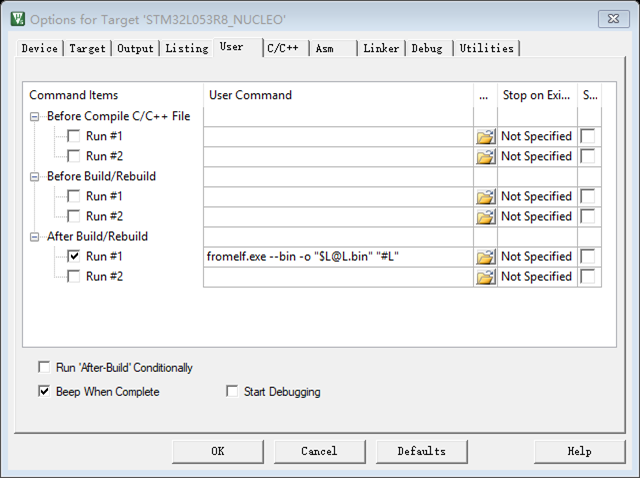
Task: Collapse the Before Compile C/C++ File group
Action: pyautogui.click(x=35, y=117)
